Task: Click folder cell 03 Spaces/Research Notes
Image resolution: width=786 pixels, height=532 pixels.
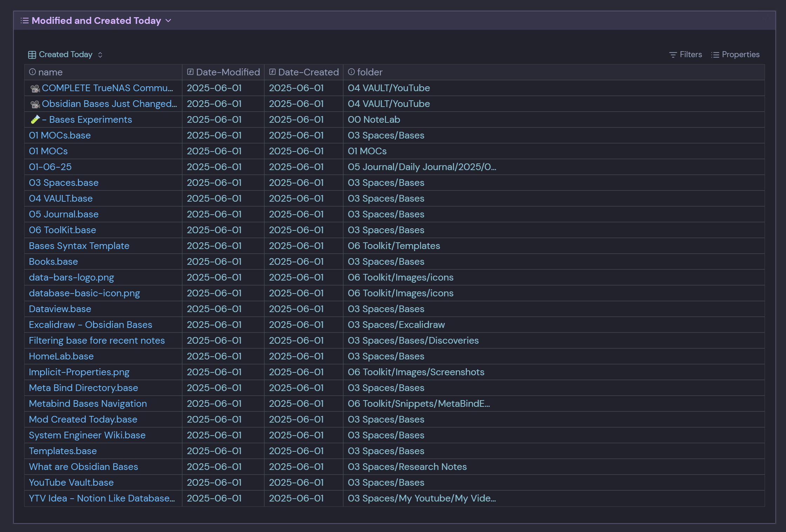Action: click(x=554, y=467)
